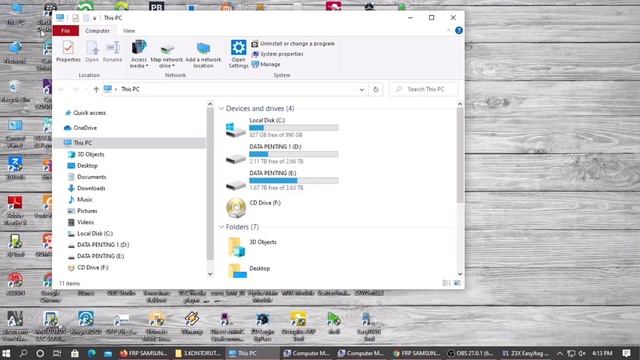This screenshot has height=360, width=640.
Task: Refresh the This PC view
Action: tap(376, 89)
